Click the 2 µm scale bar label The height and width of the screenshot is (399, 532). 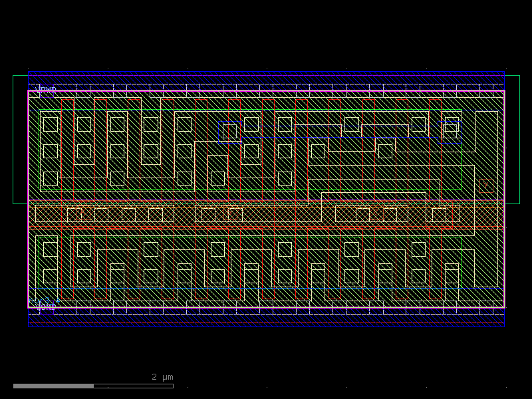point(162,377)
